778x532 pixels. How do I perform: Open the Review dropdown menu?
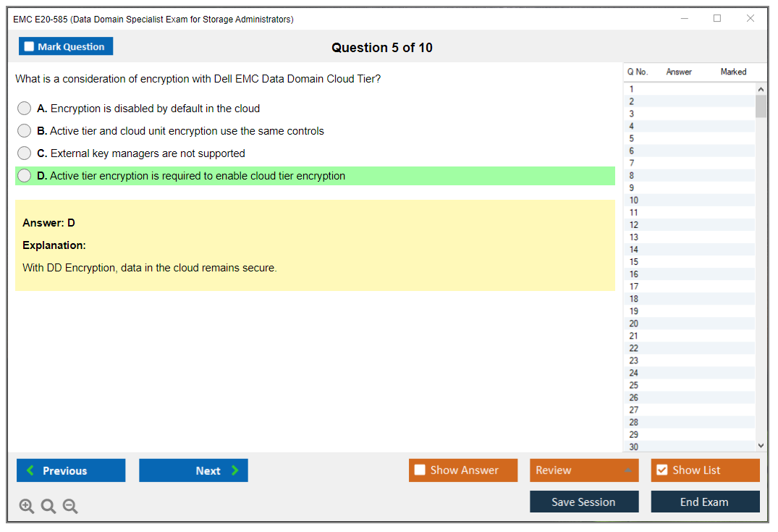coord(584,470)
